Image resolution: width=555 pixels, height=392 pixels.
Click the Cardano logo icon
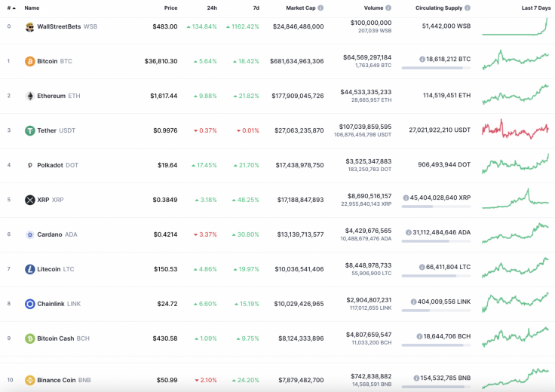29,234
